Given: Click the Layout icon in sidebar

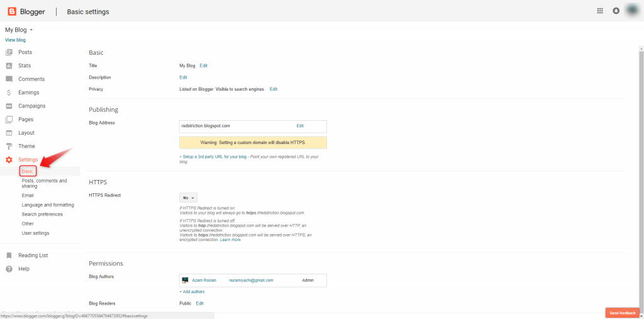Looking at the screenshot, I should pyautogui.click(x=9, y=133).
